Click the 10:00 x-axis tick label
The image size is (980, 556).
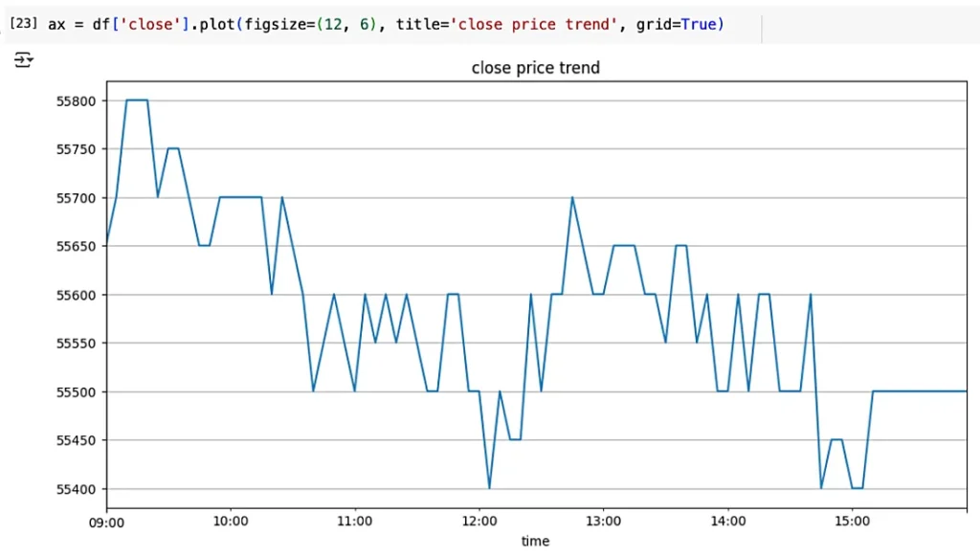coord(231,521)
